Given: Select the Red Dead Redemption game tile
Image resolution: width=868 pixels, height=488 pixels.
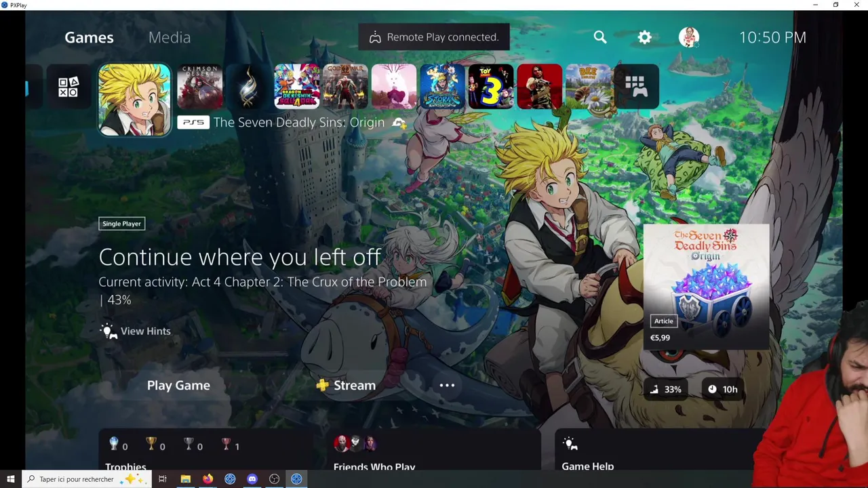Looking at the screenshot, I should click(x=540, y=87).
